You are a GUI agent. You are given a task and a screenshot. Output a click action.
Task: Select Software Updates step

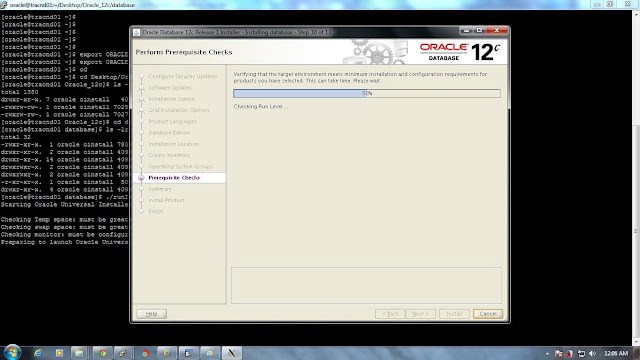pos(170,88)
